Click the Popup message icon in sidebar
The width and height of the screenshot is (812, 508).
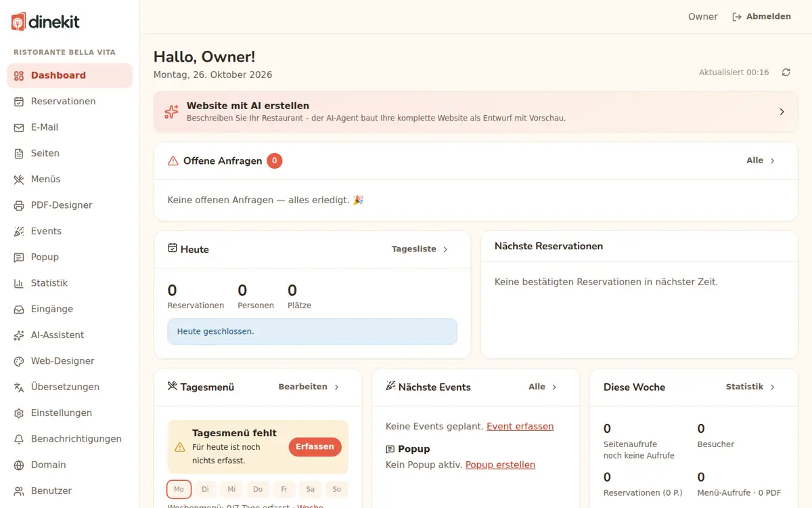point(19,257)
